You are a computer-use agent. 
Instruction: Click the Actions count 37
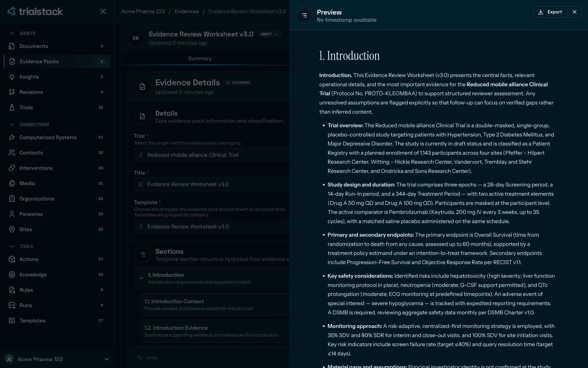coord(101,259)
